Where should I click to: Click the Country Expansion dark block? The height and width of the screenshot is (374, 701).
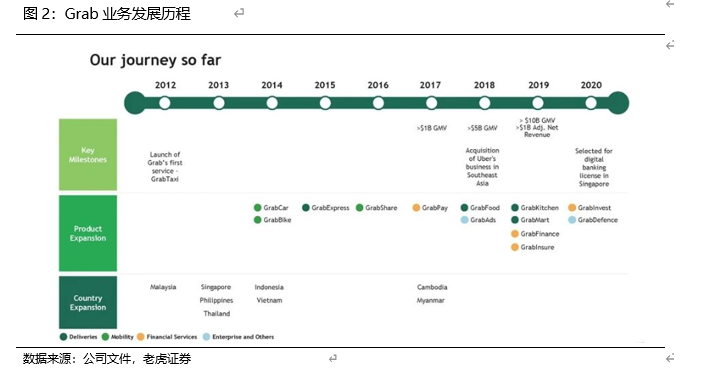88,303
